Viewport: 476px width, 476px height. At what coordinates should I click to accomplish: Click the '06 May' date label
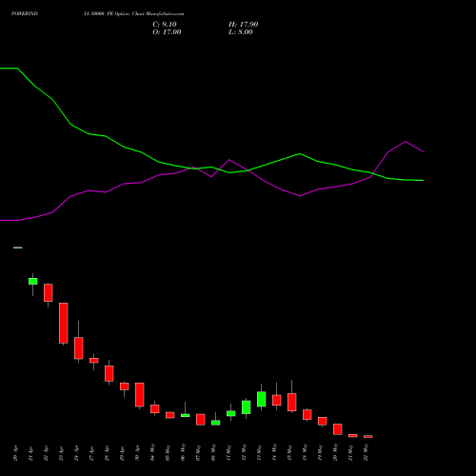click(183, 452)
